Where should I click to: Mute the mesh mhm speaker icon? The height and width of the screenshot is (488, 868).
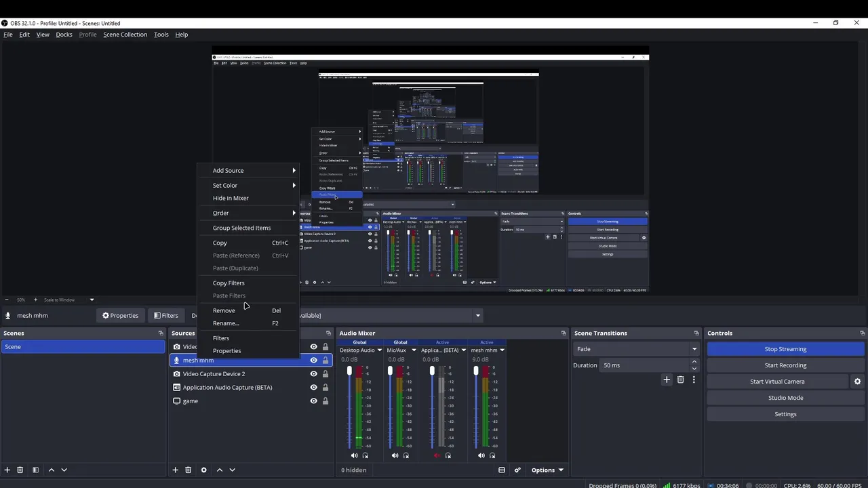tap(481, 455)
